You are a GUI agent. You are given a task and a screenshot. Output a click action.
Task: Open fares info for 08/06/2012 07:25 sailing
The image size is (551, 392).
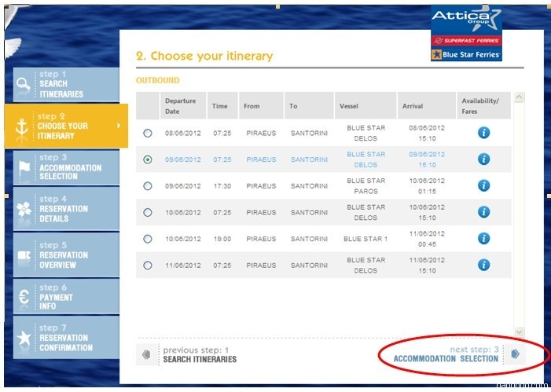tap(483, 133)
